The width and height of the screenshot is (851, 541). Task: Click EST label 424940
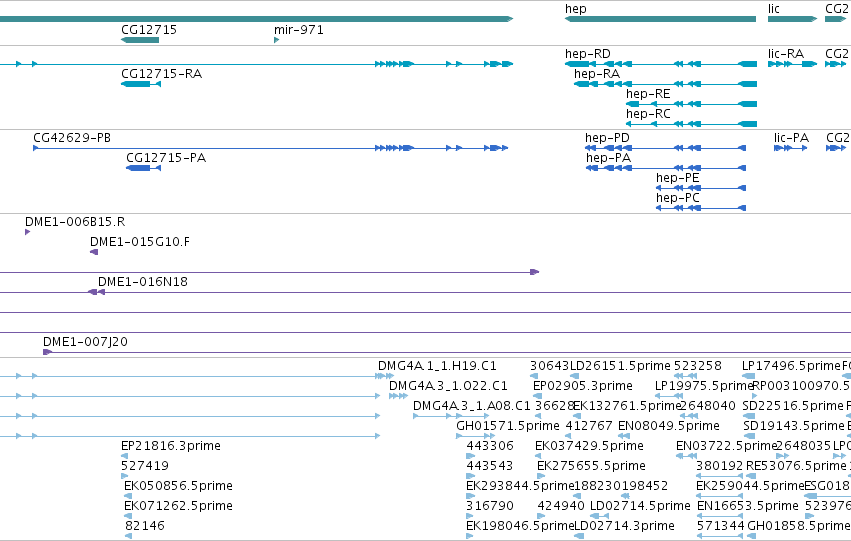(561, 506)
